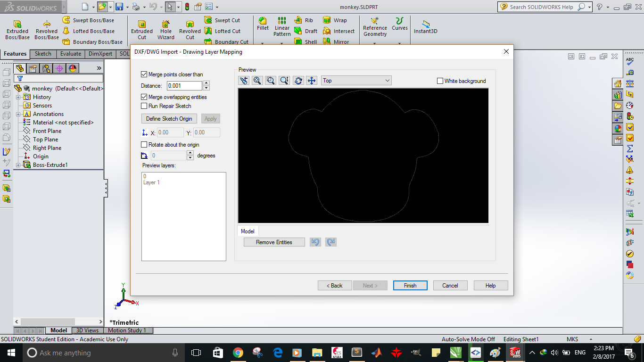Open the Reference Geometry tool

click(375, 27)
